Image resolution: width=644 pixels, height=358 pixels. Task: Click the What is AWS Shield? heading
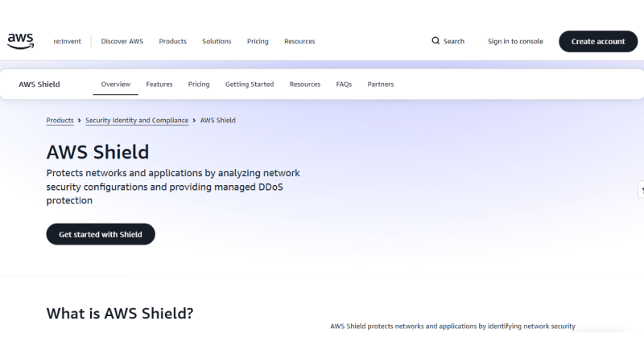[x=120, y=313]
